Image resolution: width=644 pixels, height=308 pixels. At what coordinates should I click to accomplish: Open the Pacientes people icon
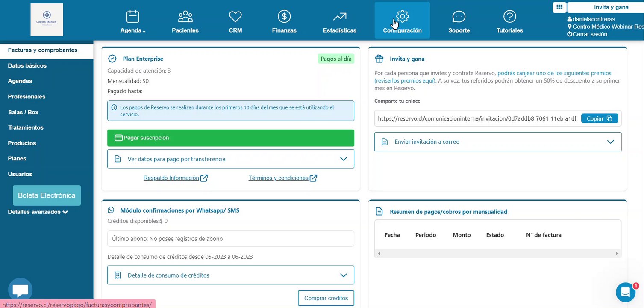(185, 17)
